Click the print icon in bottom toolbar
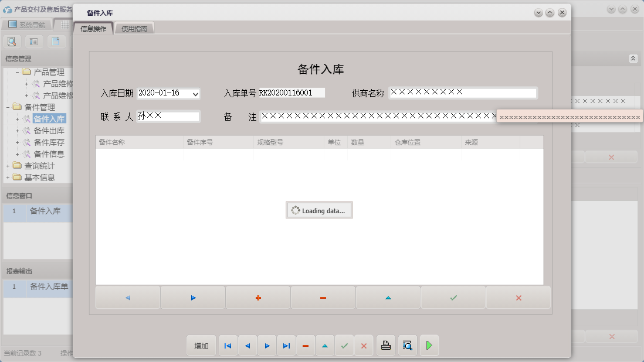 click(x=385, y=346)
